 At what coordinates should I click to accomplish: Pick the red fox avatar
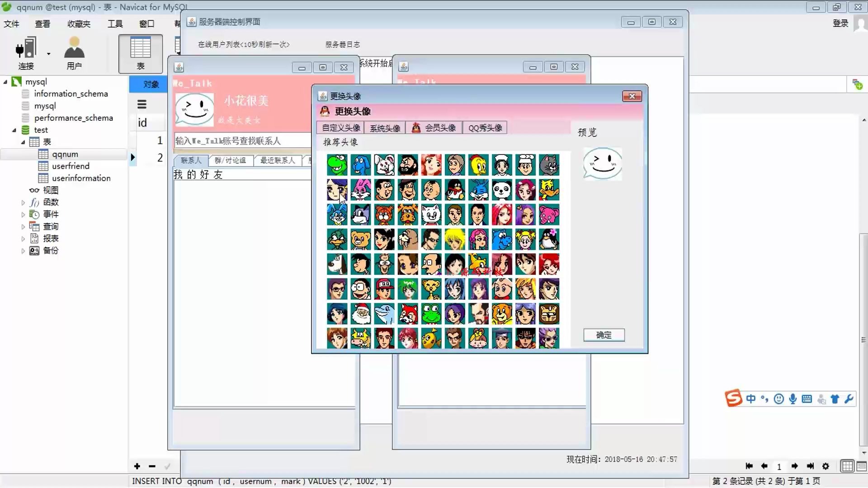pos(408,314)
